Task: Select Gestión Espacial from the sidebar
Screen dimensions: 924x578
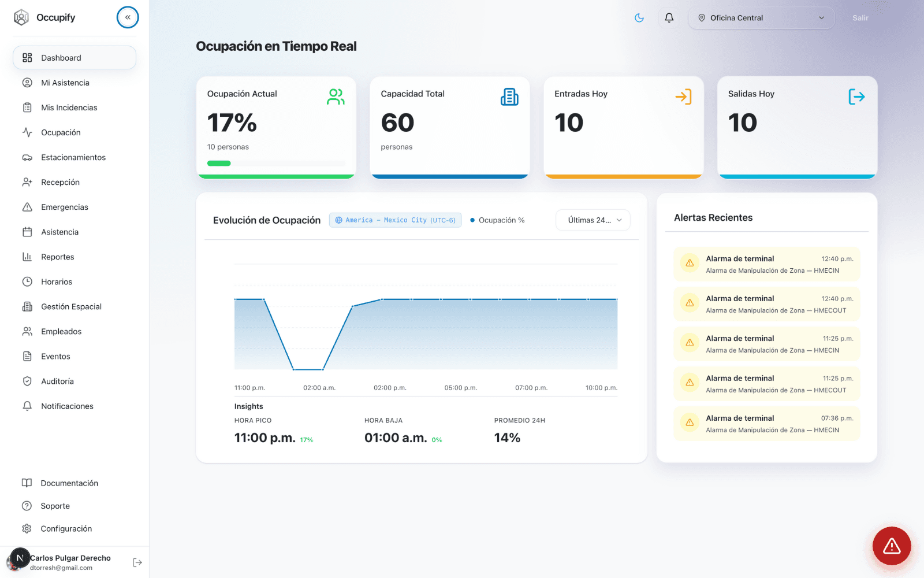Action: point(71,306)
